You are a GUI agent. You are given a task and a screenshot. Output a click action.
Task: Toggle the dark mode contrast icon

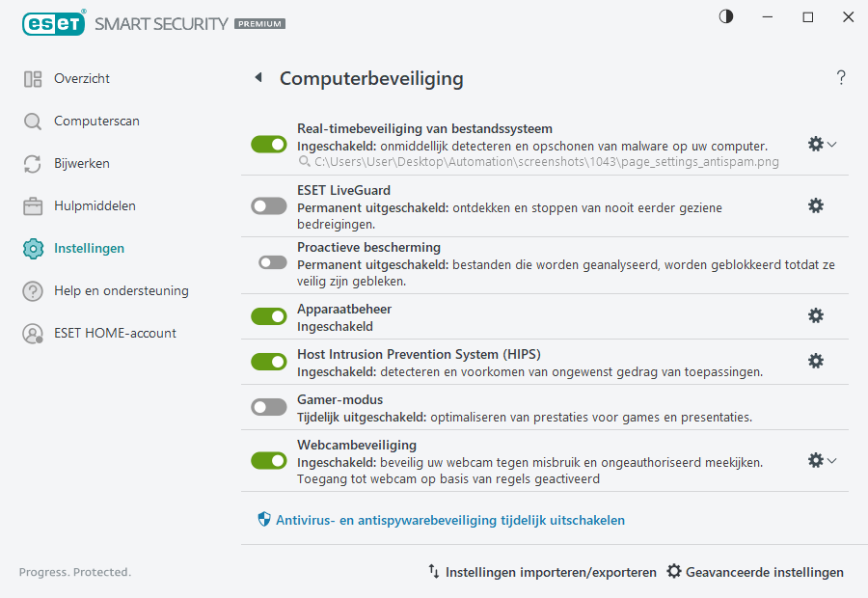click(724, 16)
